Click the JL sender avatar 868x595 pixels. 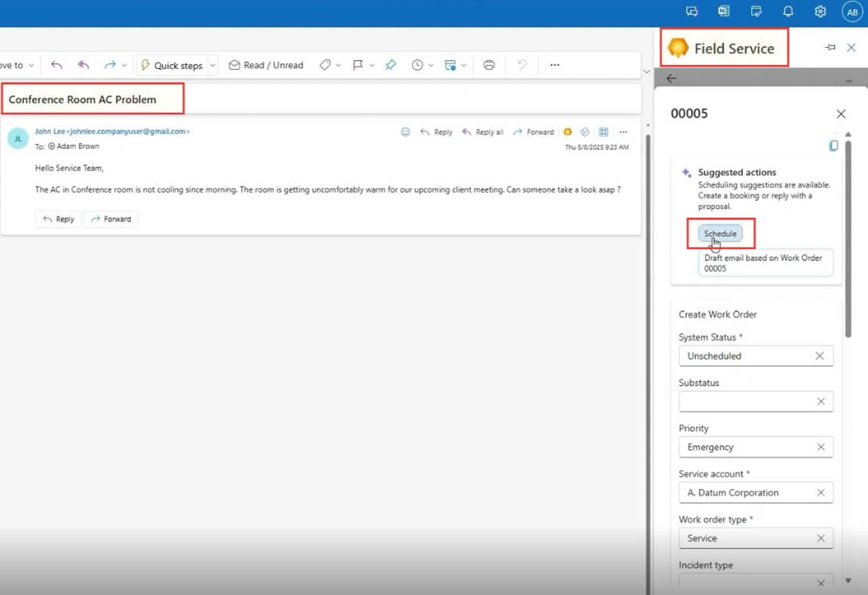tap(18, 139)
